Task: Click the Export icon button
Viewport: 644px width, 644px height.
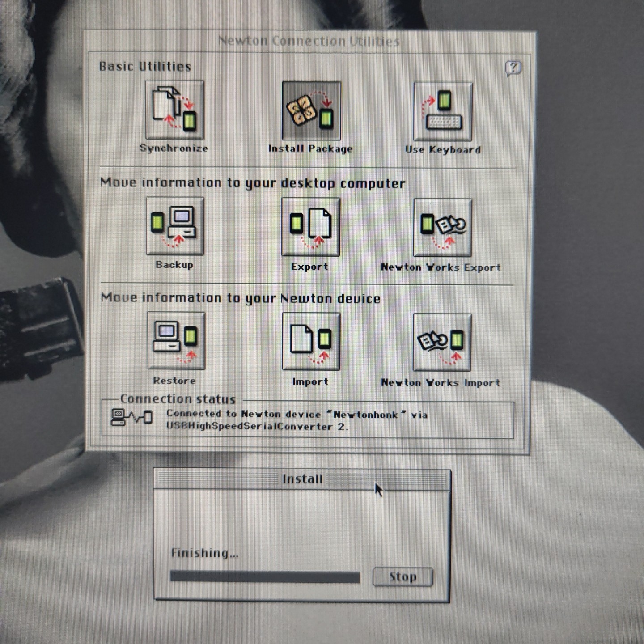Action: pos(311,227)
